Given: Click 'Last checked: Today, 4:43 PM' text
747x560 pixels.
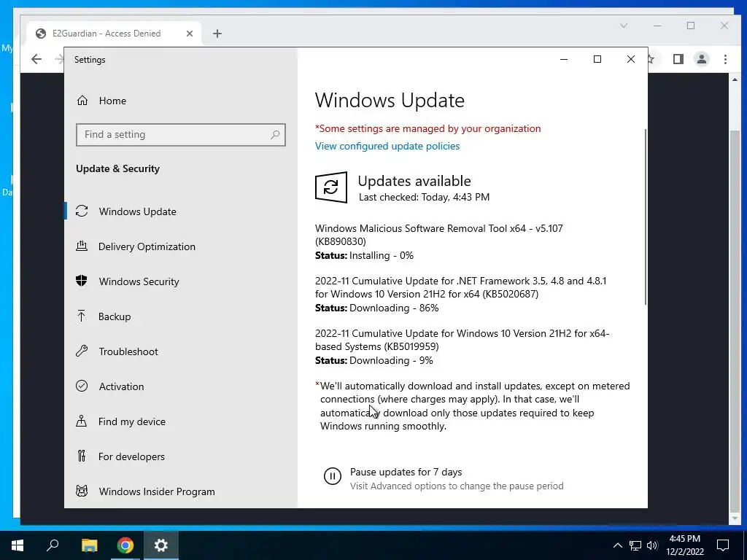Looking at the screenshot, I should click(424, 197).
